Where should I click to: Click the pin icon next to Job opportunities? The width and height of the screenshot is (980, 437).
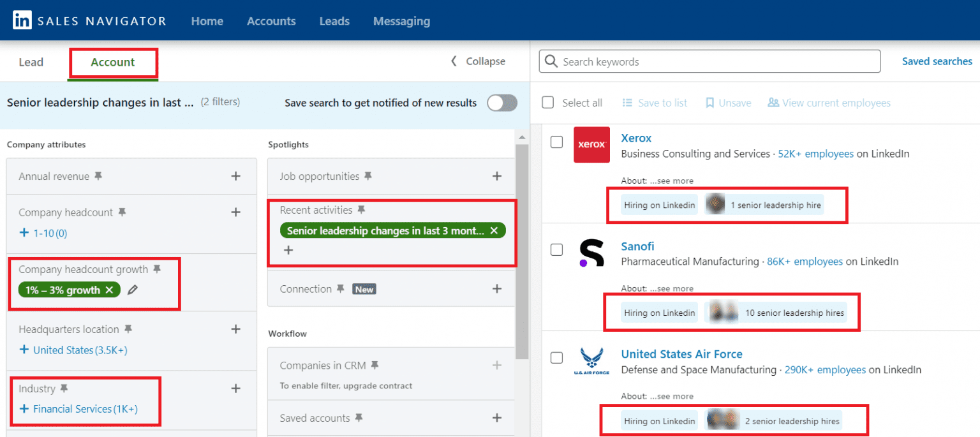(368, 176)
